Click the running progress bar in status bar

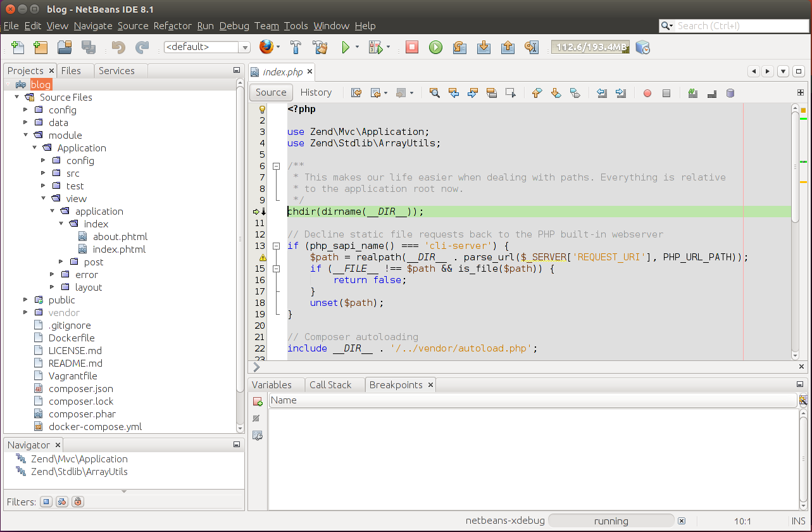tap(611, 521)
